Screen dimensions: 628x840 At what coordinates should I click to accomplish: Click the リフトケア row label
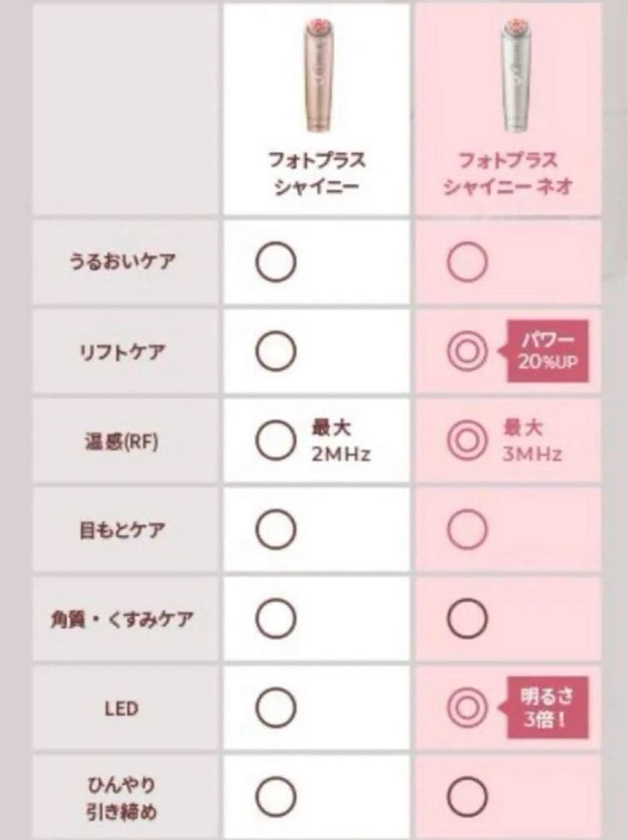[120, 352]
